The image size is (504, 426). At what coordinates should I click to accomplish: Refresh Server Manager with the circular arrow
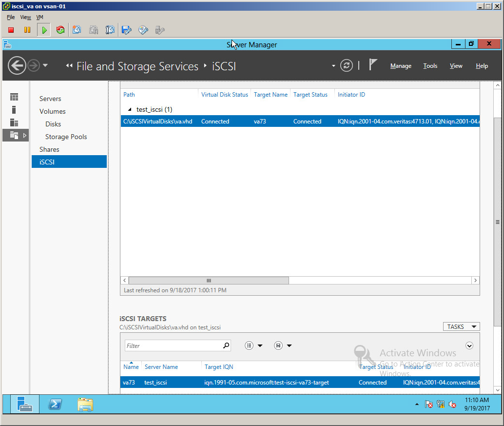click(346, 65)
